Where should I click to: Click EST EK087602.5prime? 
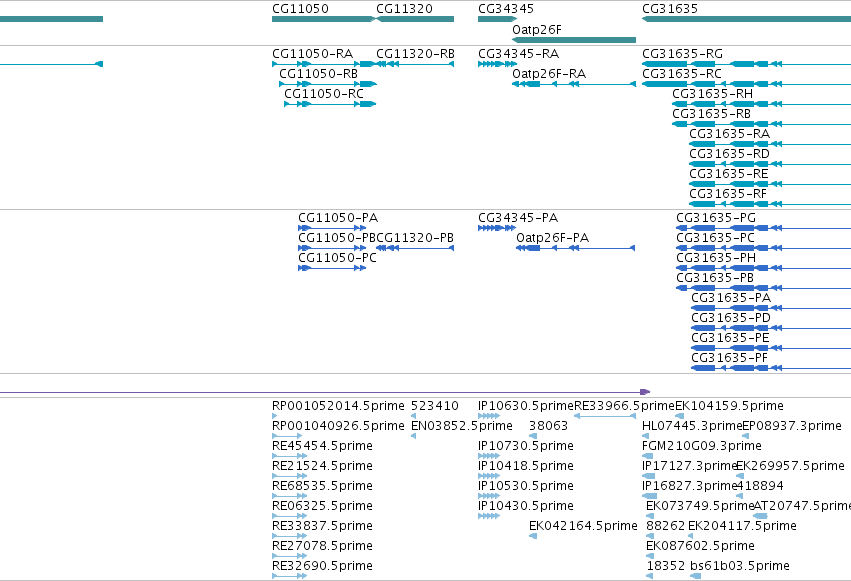(701, 547)
